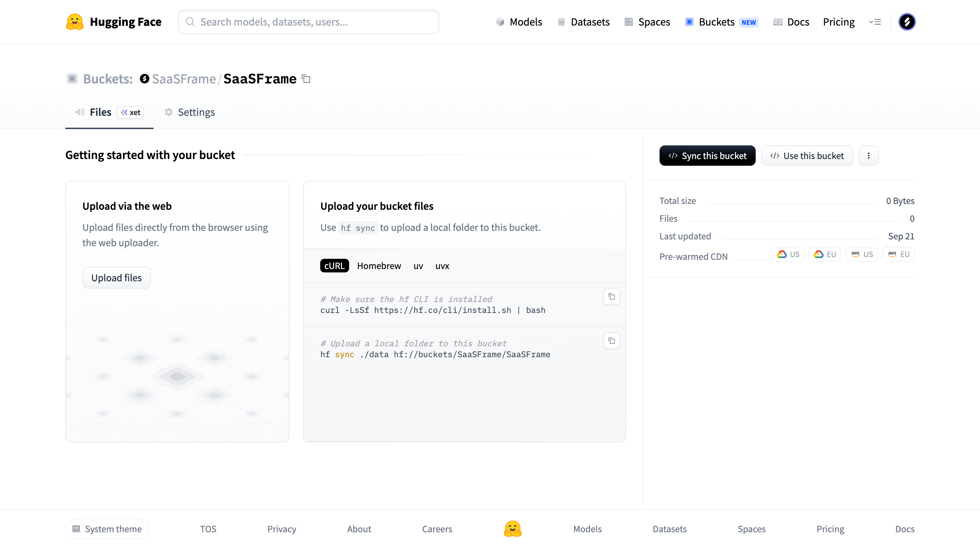Click the Upload files button
The width and height of the screenshot is (980, 553).
[116, 278]
